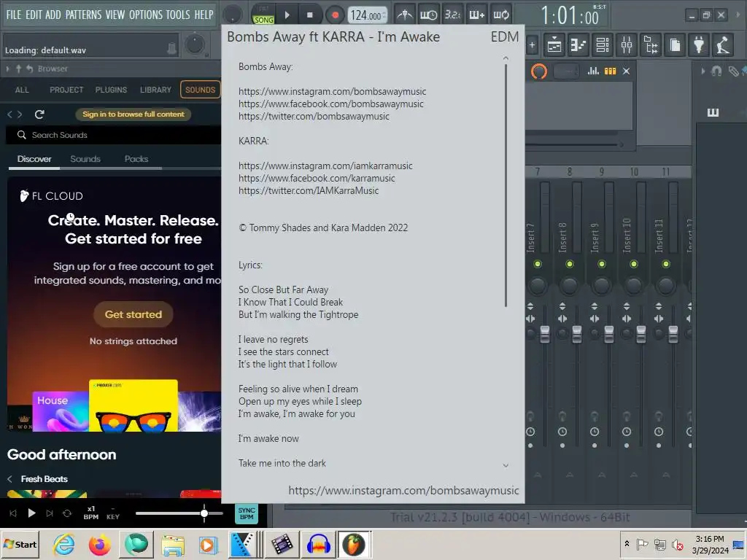Click Get started button
Viewport: 747px width, 560px height.
133,314
